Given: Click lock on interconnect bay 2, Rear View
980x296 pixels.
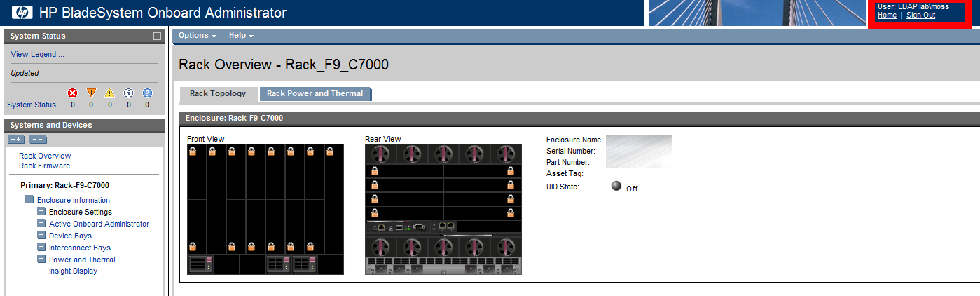Looking at the screenshot, I should pyautogui.click(x=510, y=171).
